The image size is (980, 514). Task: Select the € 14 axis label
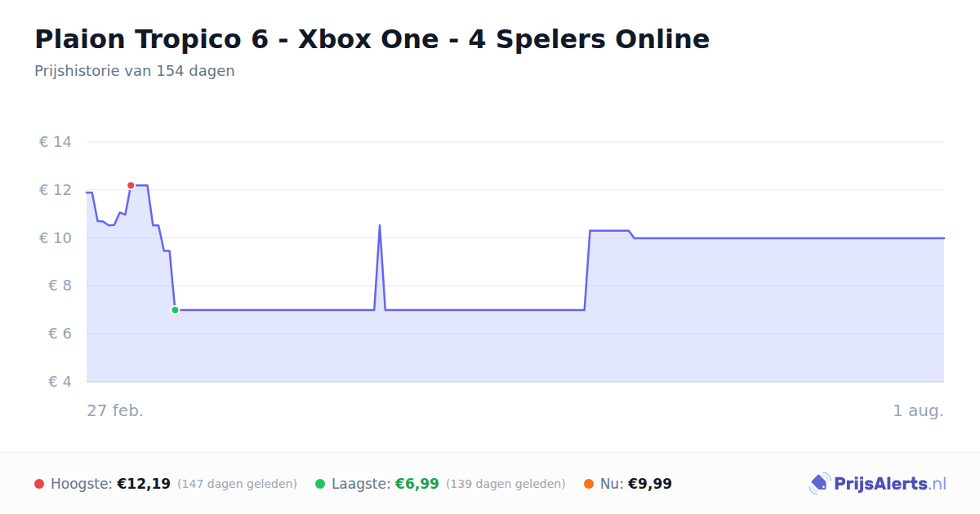click(x=56, y=142)
